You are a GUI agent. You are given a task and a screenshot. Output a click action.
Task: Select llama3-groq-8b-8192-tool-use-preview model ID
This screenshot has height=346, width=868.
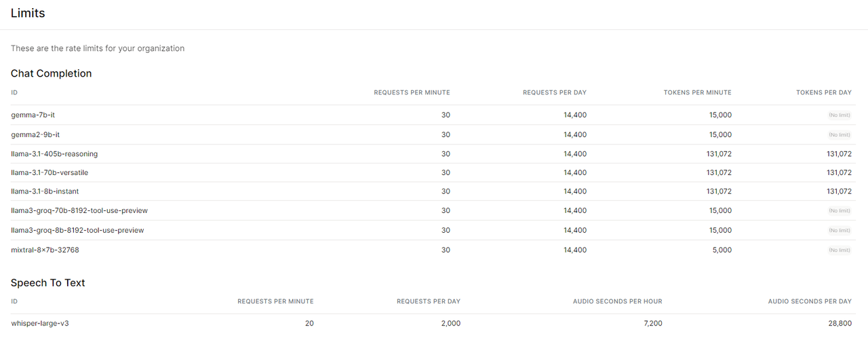[x=77, y=231]
